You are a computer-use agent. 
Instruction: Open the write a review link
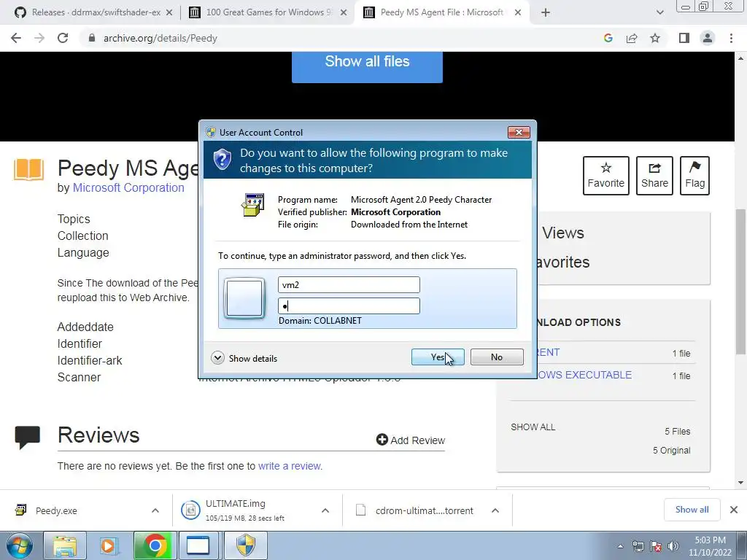[x=290, y=466]
